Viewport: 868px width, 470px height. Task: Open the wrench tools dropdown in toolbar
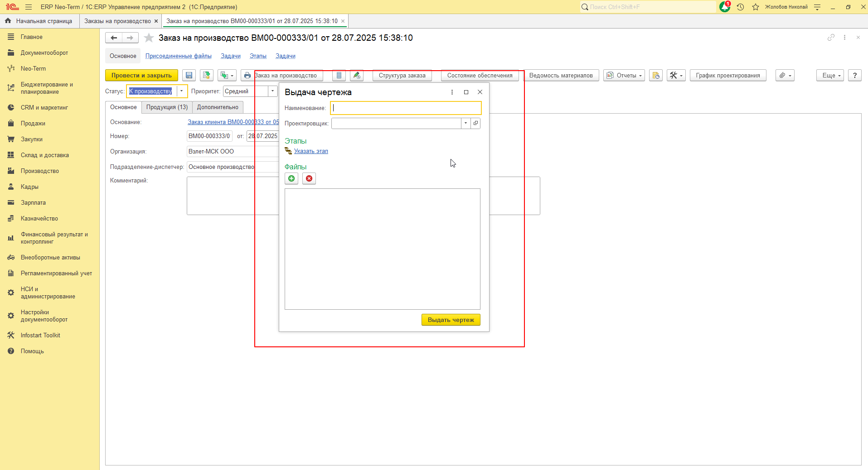pyautogui.click(x=676, y=76)
